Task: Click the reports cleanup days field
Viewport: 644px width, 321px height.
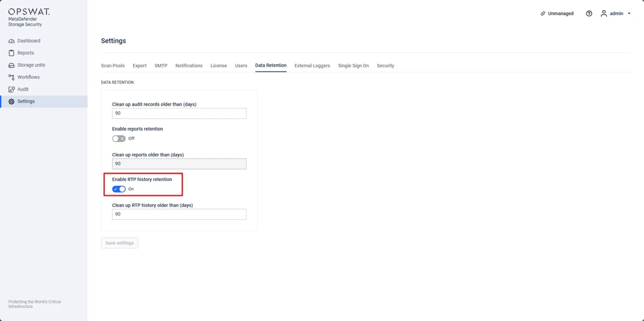Action: 179,164
